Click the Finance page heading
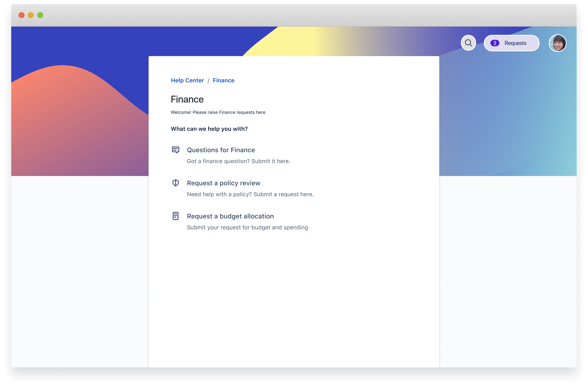 (x=187, y=99)
